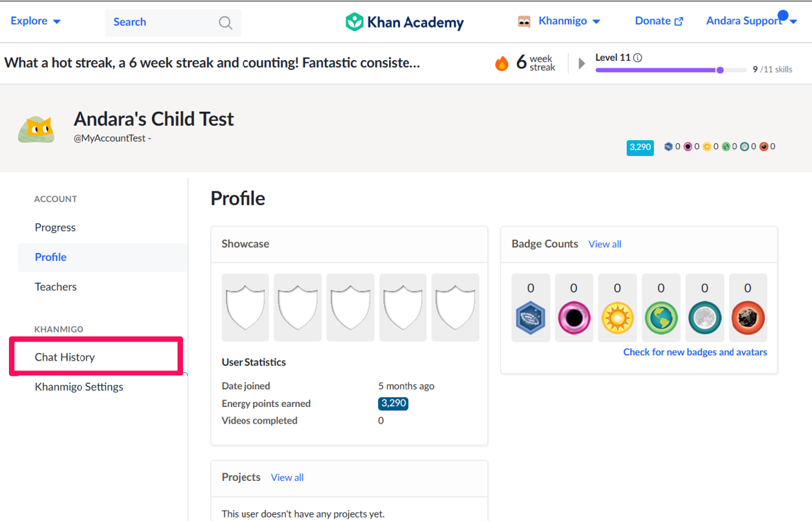
Task: Click the 9 /11 skills text
Action: coord(772,69)
